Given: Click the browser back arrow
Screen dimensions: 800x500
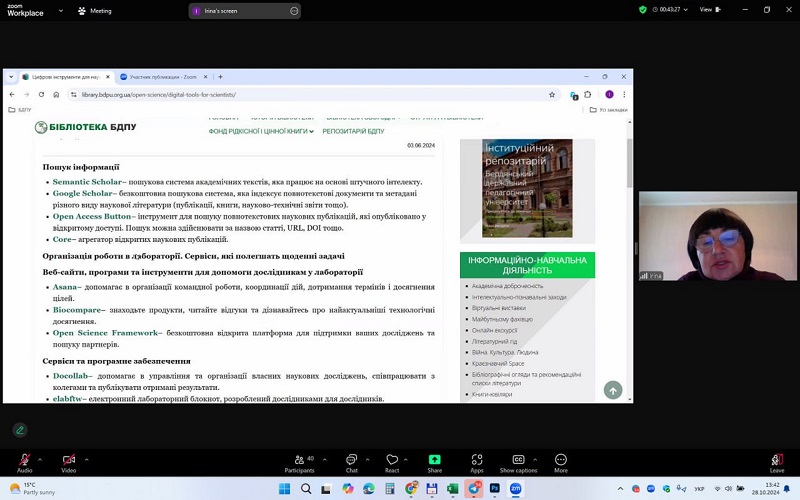Looking at the screenshot, I should [x=12, y=94].
